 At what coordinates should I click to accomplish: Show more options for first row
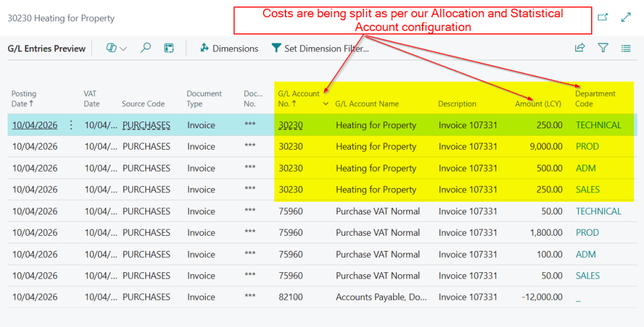pos(71,125)
